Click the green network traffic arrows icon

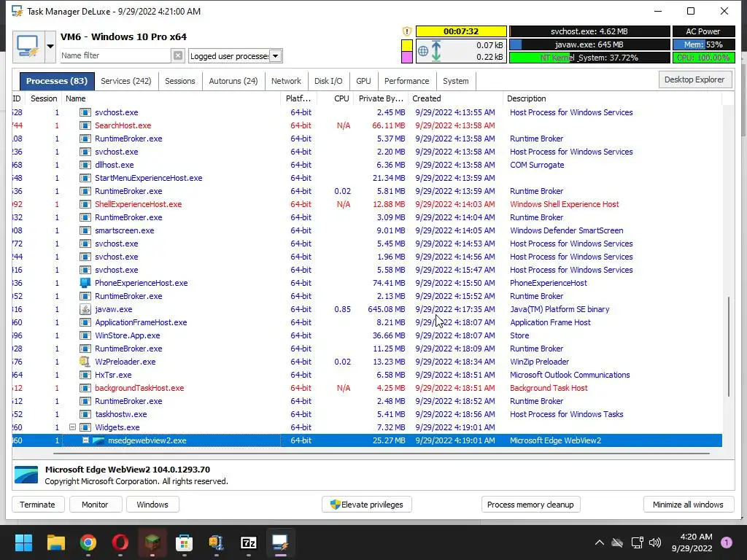point(436,51)
